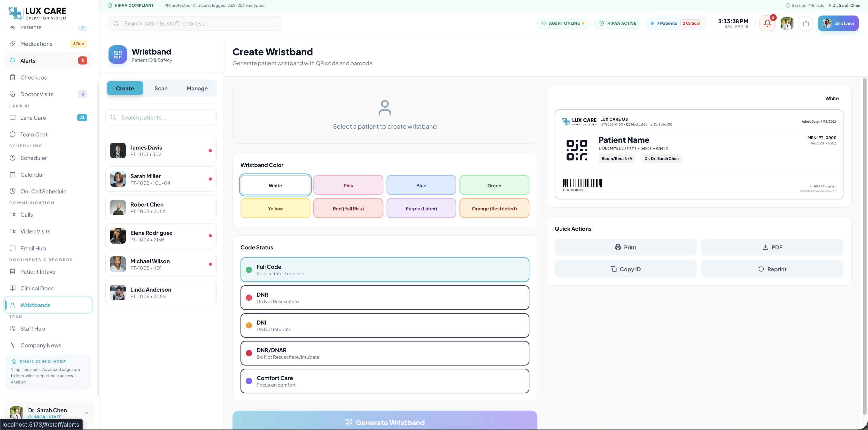The height and width of the screenshot is (430, 868).
Task: Open Doctor Visits stethoscope icon
Action: pos(12,94)
